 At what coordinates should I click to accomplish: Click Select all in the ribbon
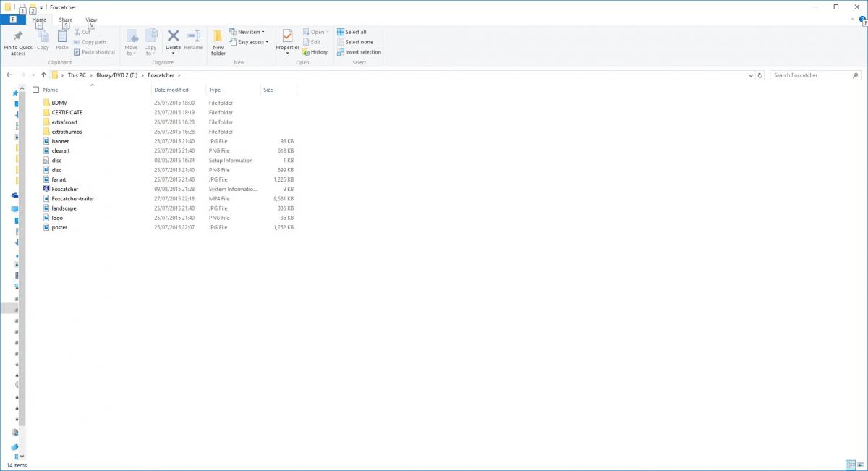[352, 32]
